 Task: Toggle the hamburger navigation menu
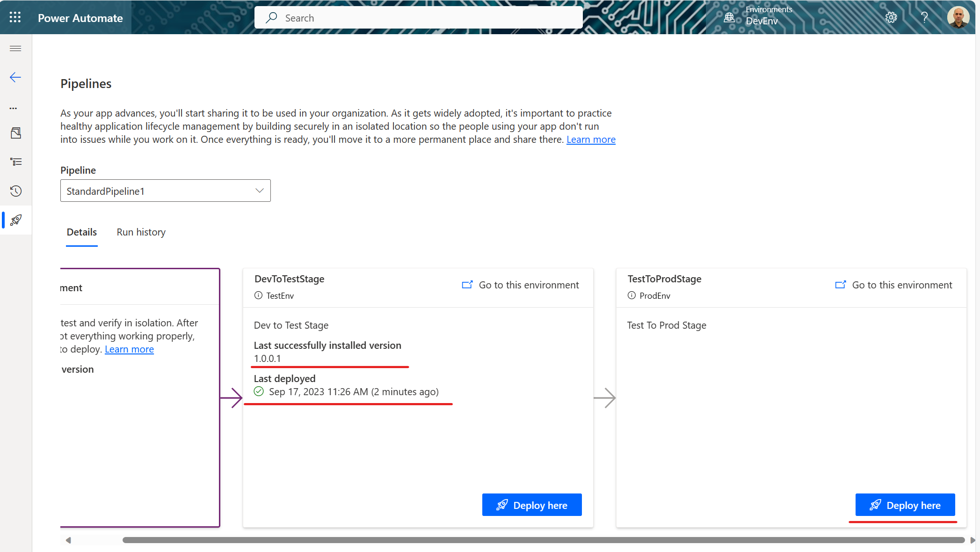point(15,49)
